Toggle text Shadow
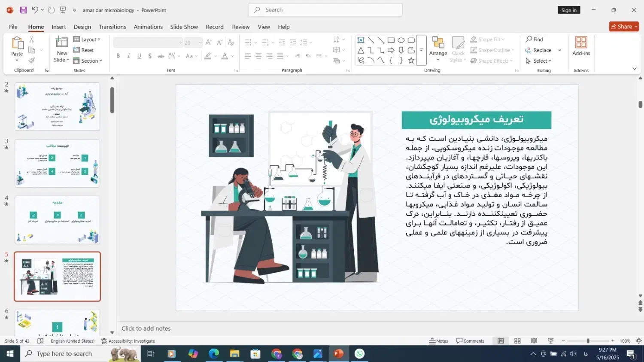The image size is (644, 362). [x=150, y=56]
